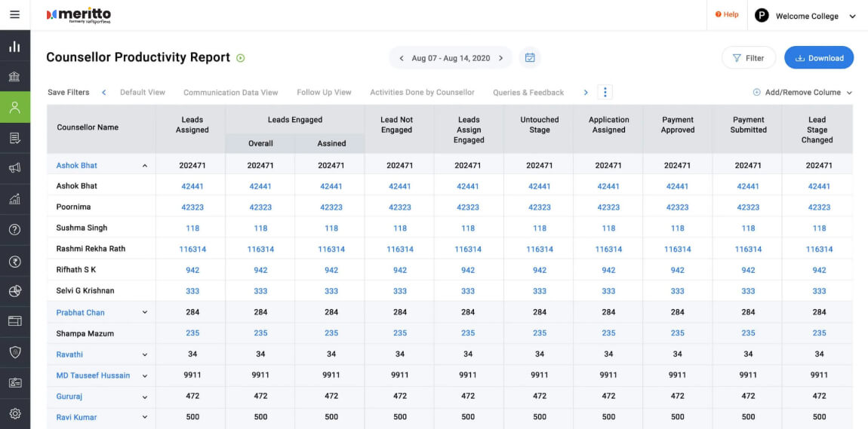The image size is (868, 429).
Task: Open the bar chart dashboard sidebar icon
Action: pos(15,47)
